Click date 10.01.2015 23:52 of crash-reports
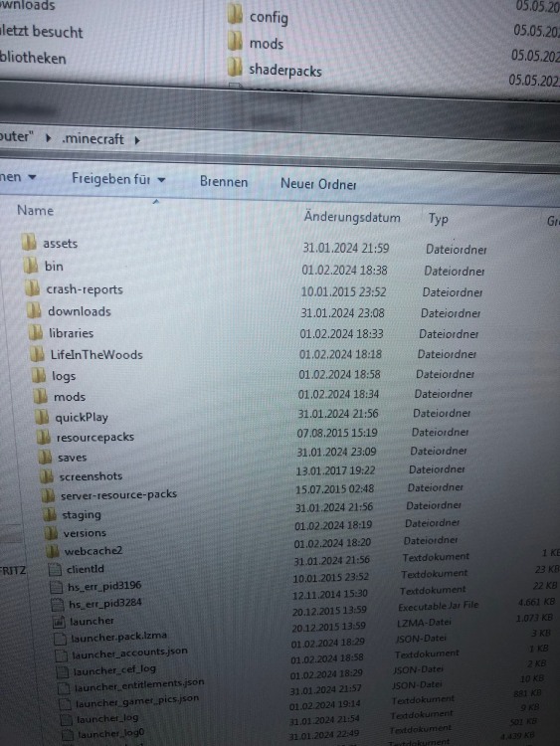Viewport: 560px width, 746px height. click(343, 291)
